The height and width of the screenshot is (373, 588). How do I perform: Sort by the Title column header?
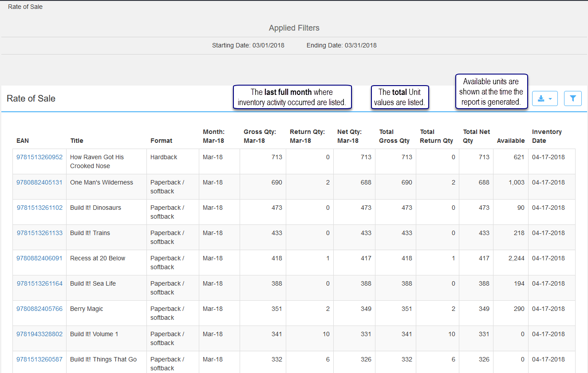[77, 141]
